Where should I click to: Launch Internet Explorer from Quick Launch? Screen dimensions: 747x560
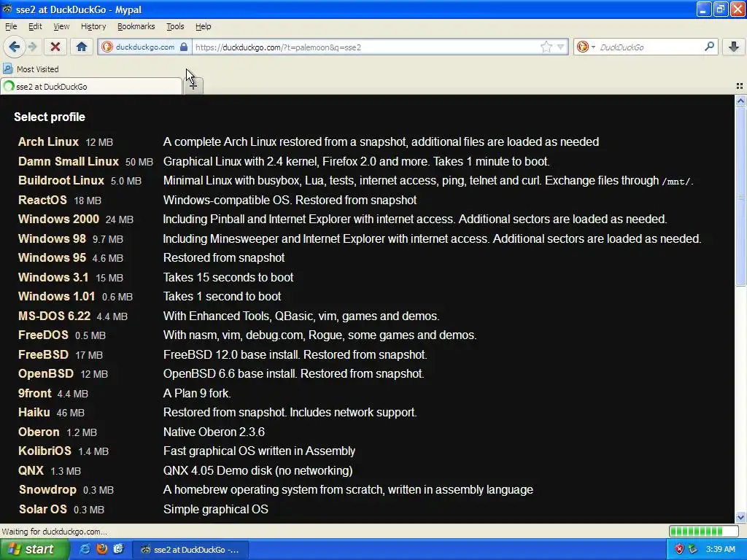(x=85, y=549)
